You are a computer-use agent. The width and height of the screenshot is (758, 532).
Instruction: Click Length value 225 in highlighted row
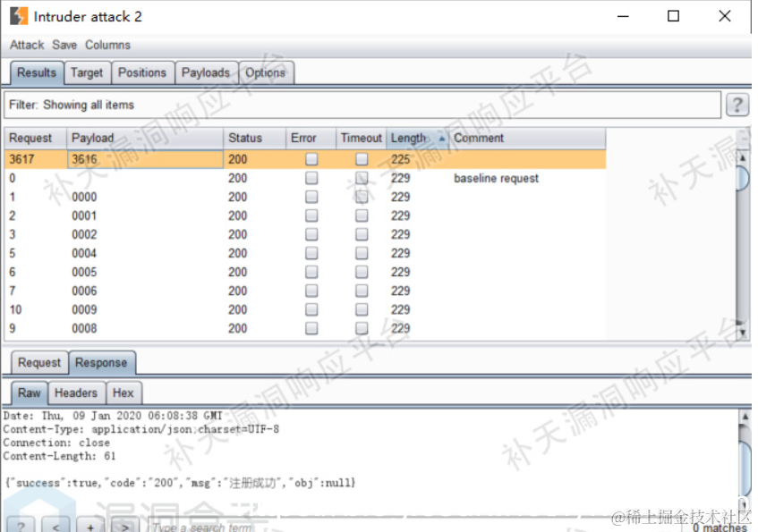tap(401, 159)
